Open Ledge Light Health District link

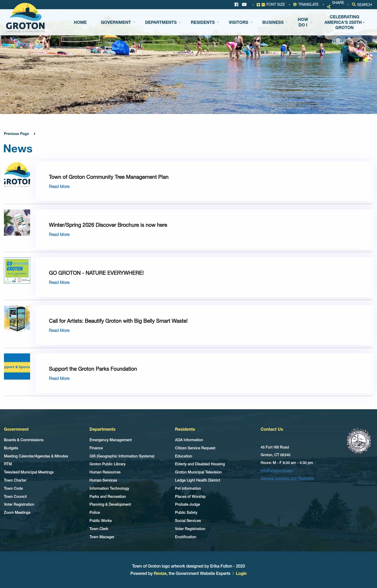pyautogui.click(x=197, y=480)
